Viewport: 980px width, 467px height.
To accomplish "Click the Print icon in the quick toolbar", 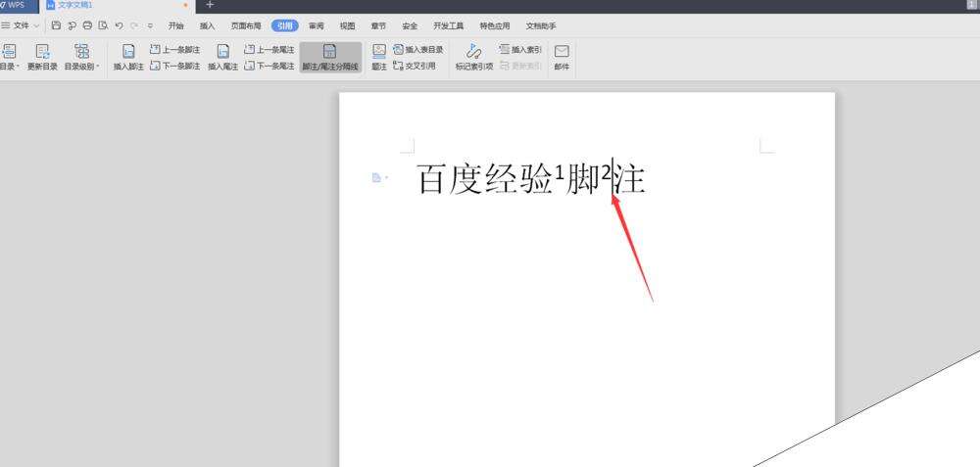I will click(87, 25).
